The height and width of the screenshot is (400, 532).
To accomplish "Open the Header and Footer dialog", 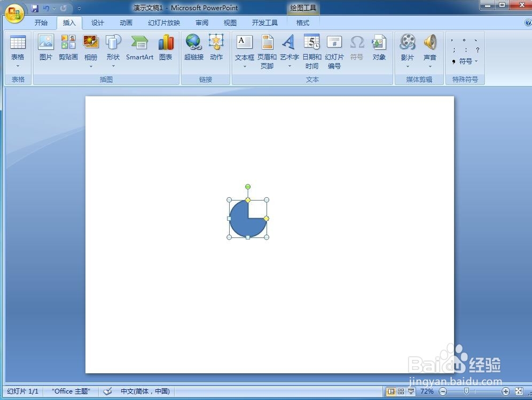I will point(267,48).
